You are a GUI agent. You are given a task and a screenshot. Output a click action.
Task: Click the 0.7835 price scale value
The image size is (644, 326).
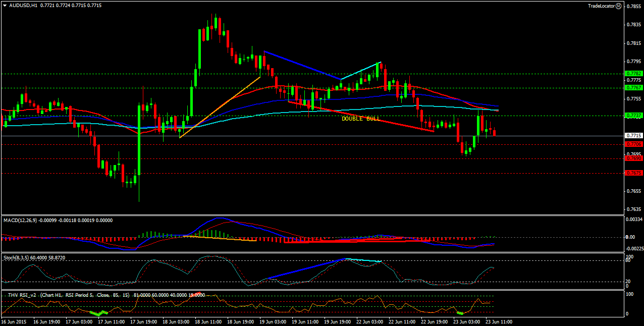click(x=634, y=24)
